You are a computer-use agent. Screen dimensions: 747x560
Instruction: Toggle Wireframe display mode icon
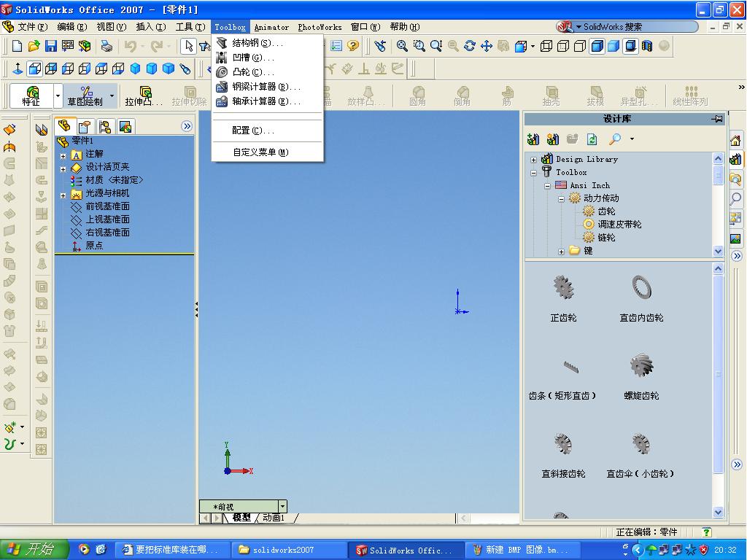point(546,46)
